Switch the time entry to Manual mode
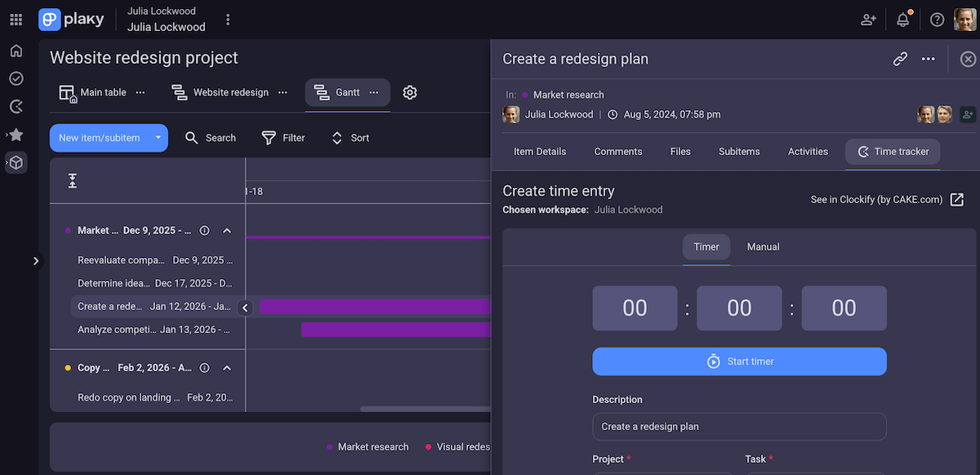980x475 pixels. tap(762, 246)
